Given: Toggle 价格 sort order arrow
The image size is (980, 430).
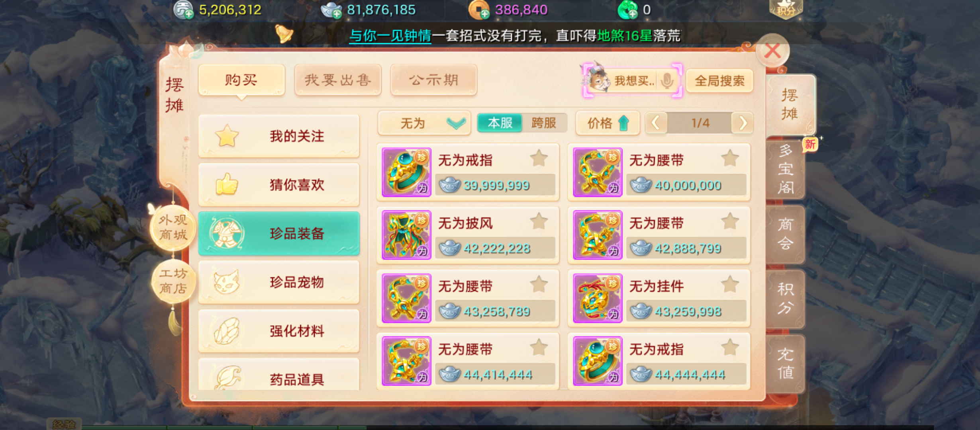Looking at the screenshot, I should pos(608,123).
